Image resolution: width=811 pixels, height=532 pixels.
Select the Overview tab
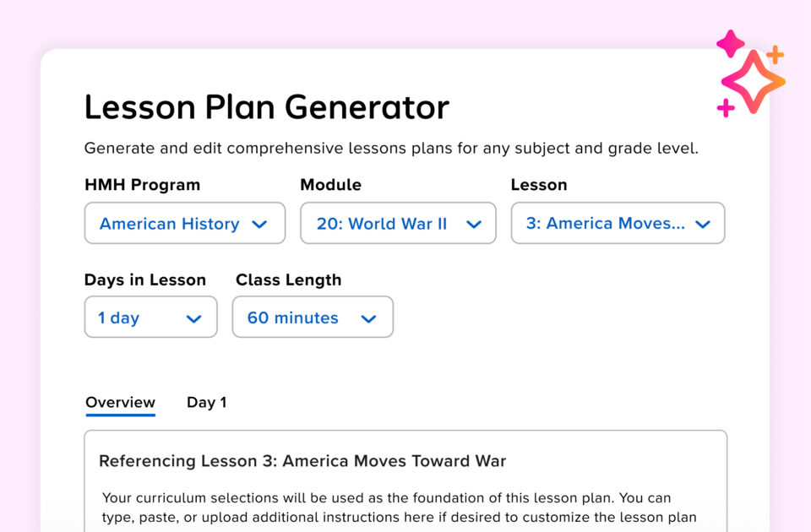click(120, 402)
